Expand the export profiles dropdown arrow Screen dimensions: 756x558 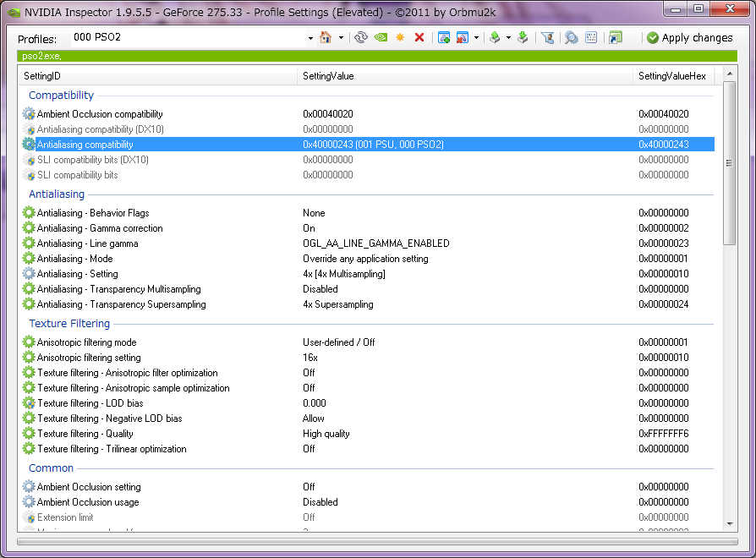(x=508, y=37)
